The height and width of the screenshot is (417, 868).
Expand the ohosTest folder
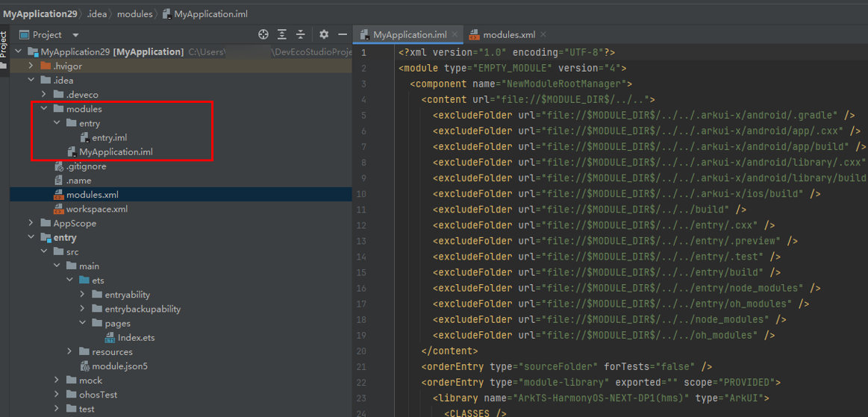57,395
